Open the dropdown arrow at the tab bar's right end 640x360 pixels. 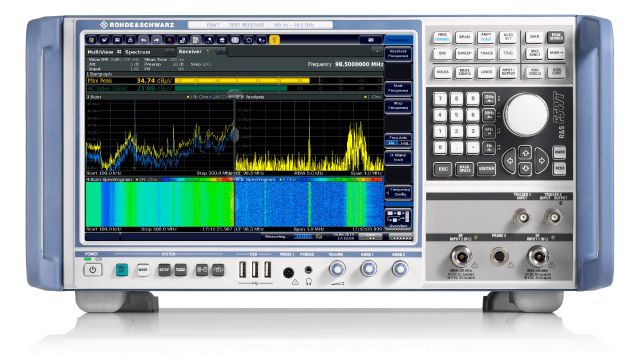tap(376, 51)
